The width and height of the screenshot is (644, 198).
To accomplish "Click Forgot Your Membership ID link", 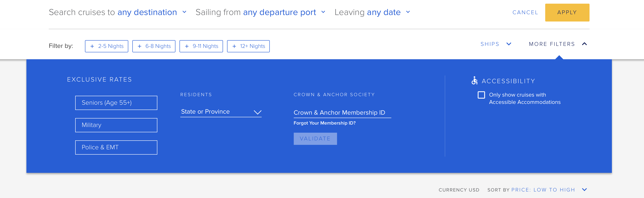I will (324, 123).
